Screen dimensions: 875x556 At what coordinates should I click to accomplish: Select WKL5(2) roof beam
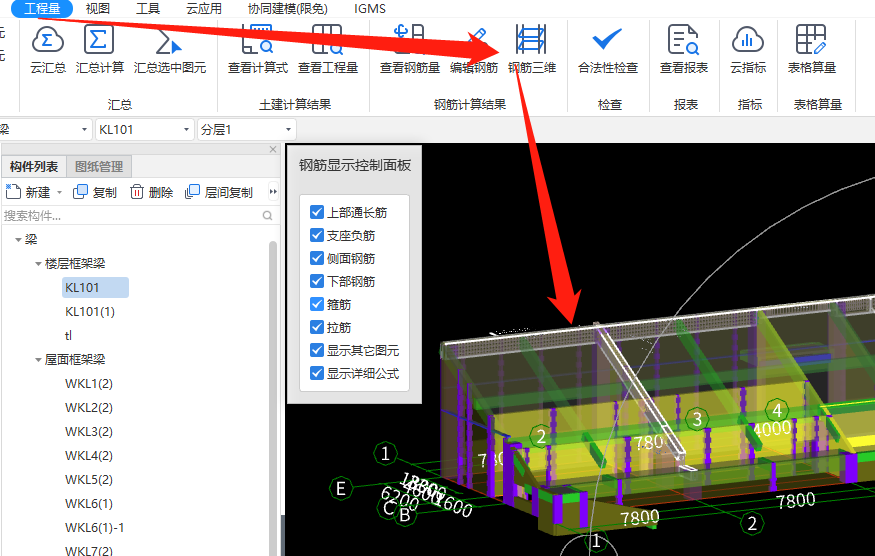89,480
